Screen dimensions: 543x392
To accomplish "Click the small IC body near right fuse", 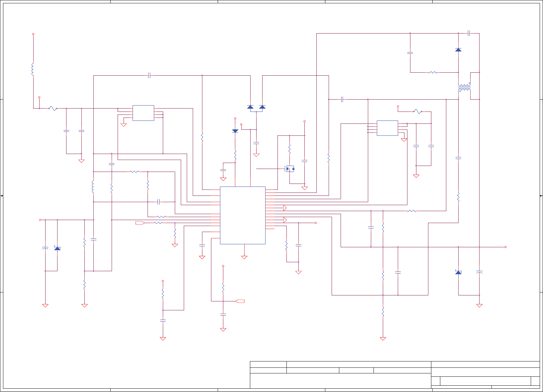I will click(x=387, y=128).
